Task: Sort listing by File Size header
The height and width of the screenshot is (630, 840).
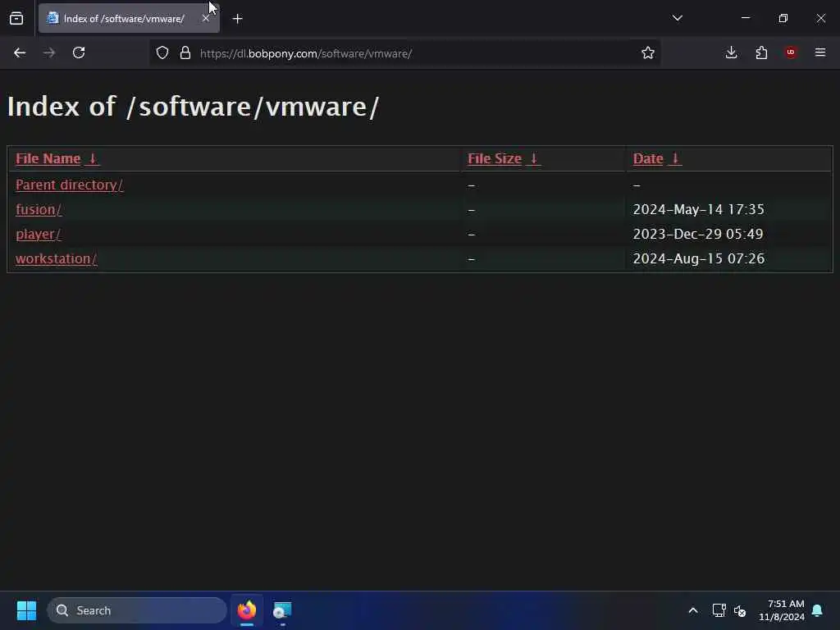Action: [x=495, y=158]
